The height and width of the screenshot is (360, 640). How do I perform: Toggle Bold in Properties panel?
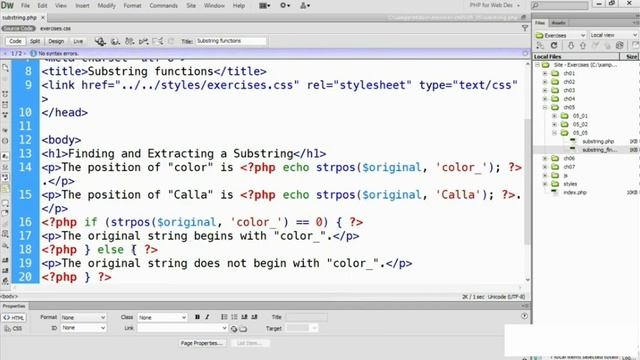tap(198, 317)
